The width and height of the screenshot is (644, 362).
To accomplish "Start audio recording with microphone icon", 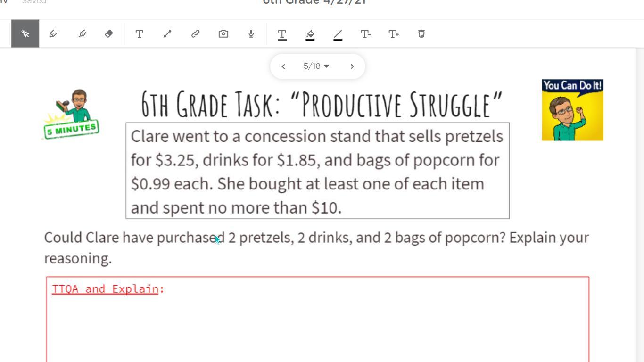I will pyautogui.click(x=251, y=33).
